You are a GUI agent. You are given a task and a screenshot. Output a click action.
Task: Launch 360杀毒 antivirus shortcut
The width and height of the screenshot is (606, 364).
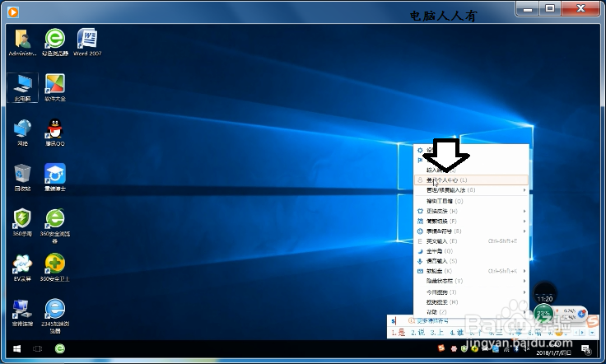tap(22, 223)
